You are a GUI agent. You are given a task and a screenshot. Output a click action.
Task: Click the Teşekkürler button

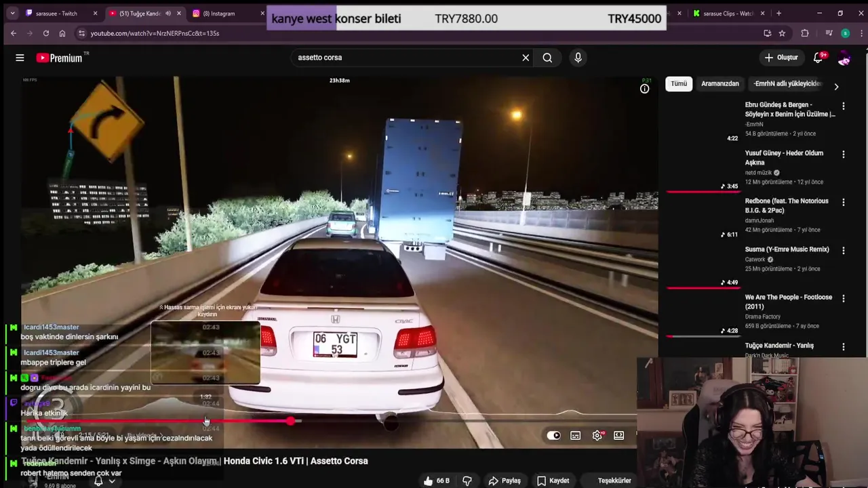coord(614,481)
